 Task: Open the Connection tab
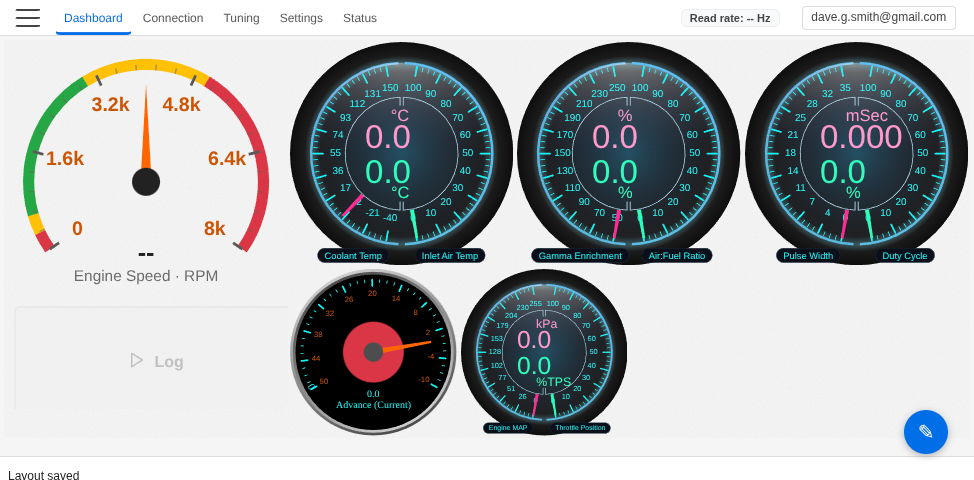(173, 18)
